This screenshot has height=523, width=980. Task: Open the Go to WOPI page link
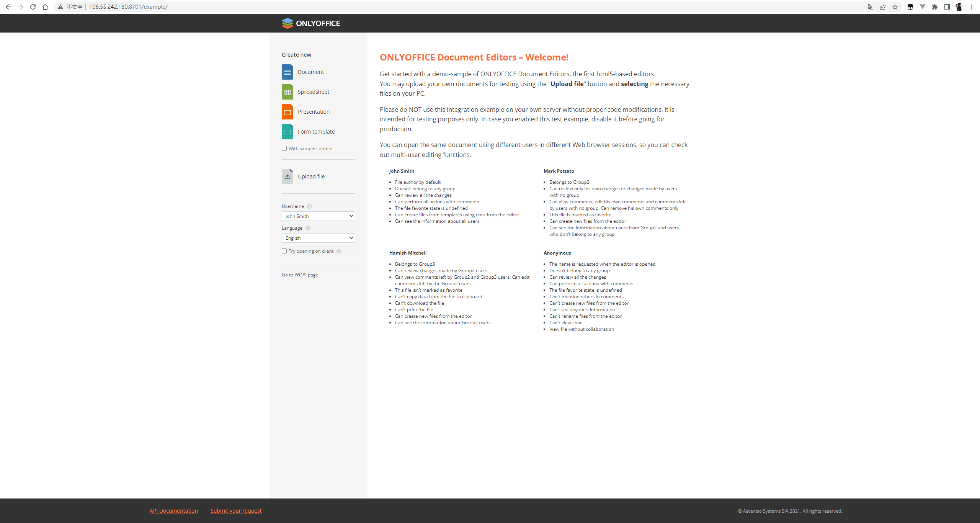point(300,275)
